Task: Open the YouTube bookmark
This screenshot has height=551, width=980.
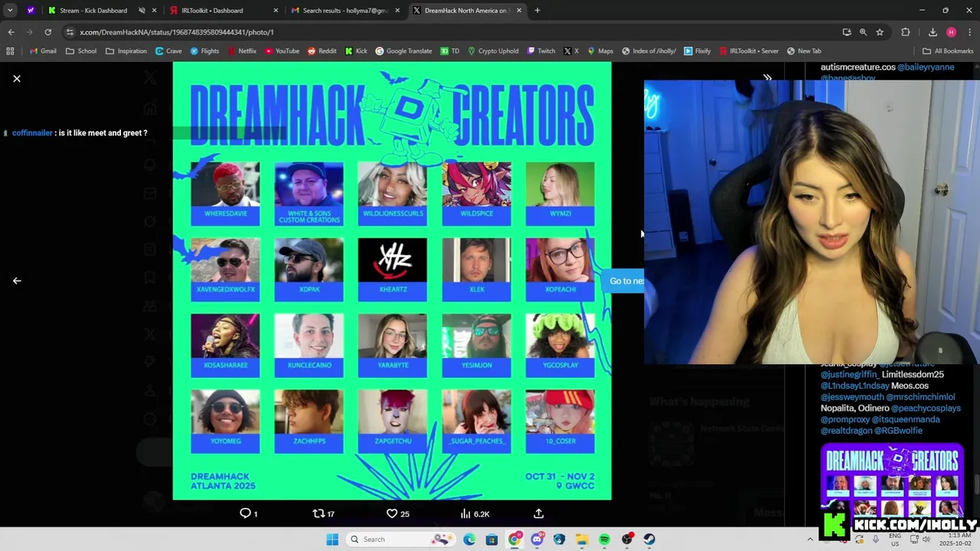Action: 282,51
